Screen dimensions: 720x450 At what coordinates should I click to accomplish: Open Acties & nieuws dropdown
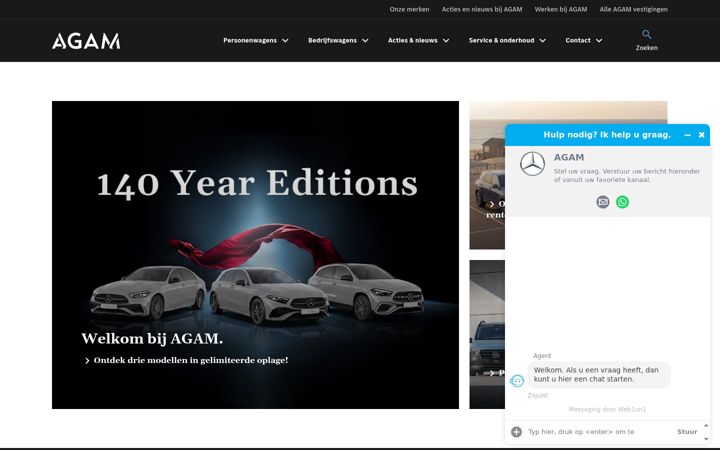pos(418,40)
